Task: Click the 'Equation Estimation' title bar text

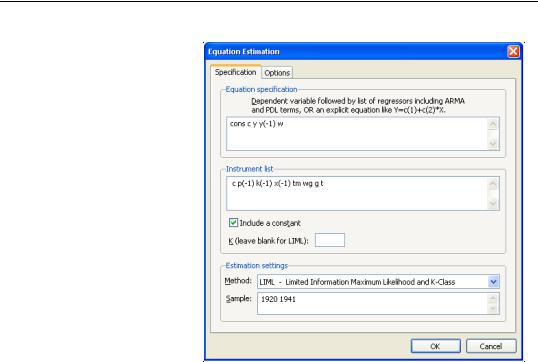Action: tap(244, 51)
